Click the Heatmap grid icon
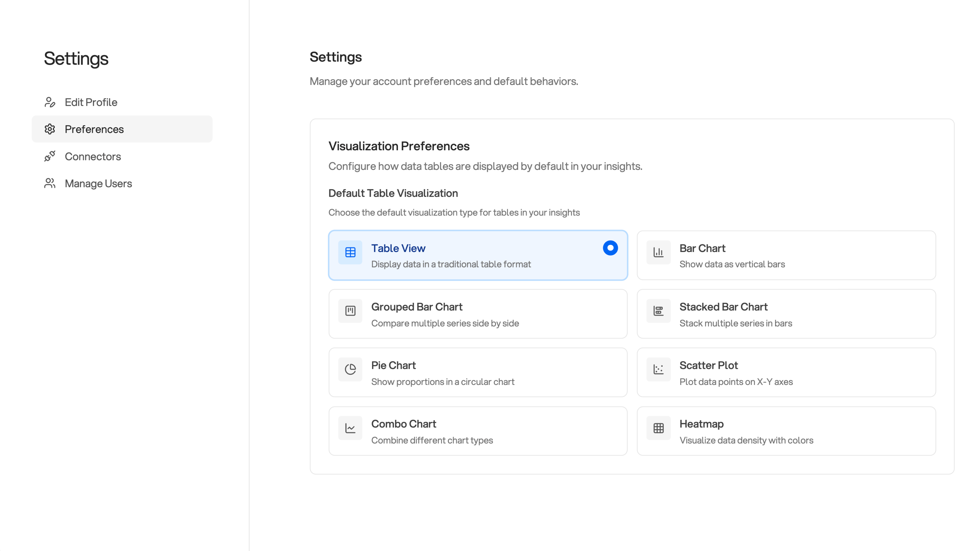980x551 pixels. click(658, 428)
